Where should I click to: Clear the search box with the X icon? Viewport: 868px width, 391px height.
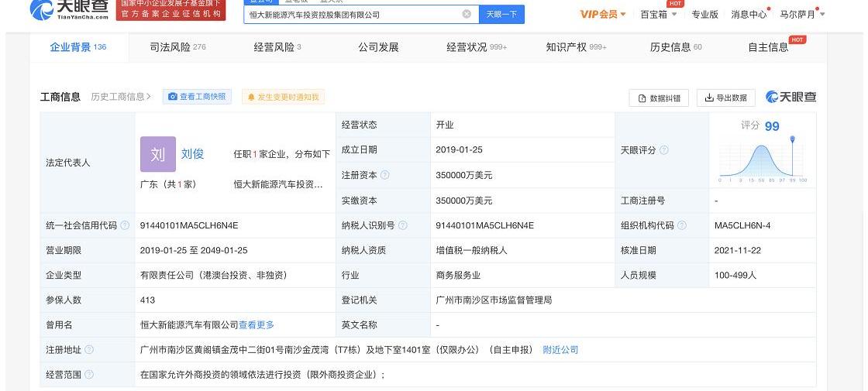[x=467, y=15]
